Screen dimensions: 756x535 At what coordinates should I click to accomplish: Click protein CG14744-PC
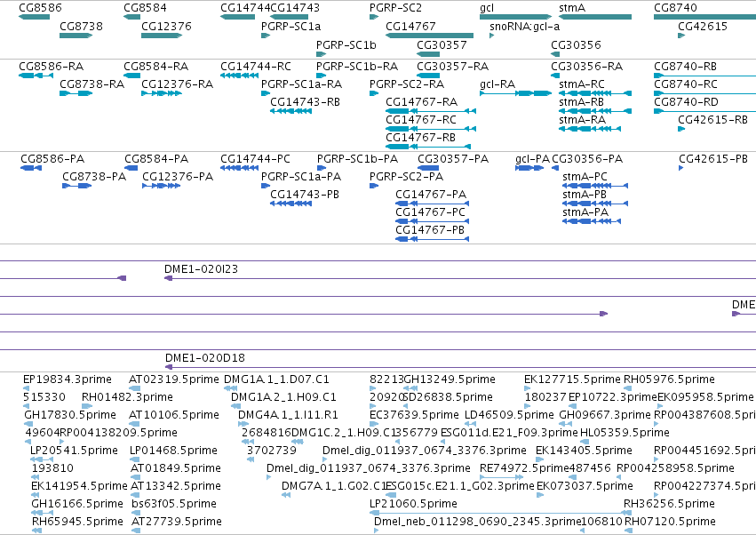pyautogui.click(x=239, y=168)
